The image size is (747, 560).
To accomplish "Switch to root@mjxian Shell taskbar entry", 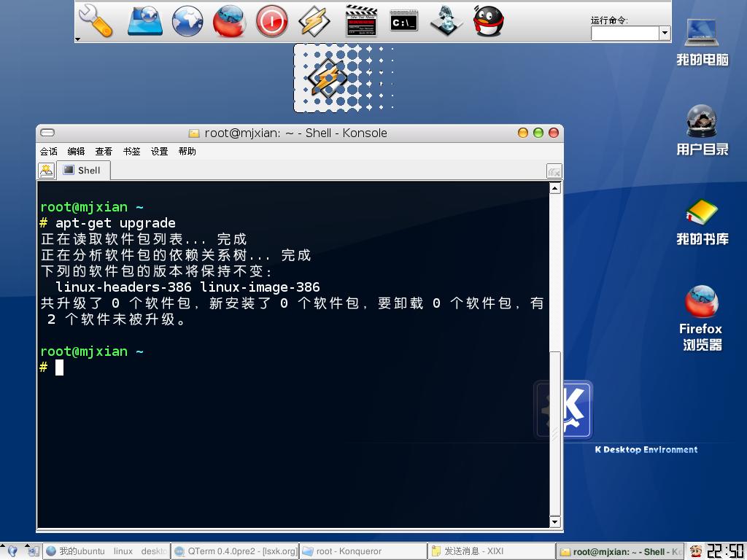I will [x=620, y=551].
